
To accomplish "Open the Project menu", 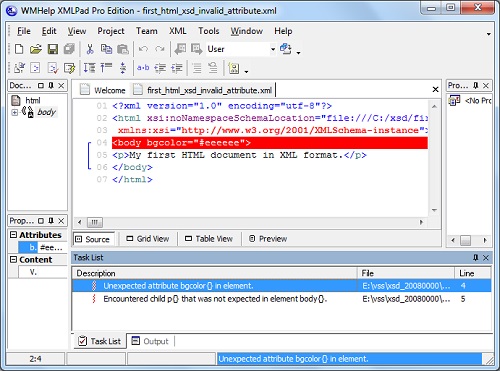I will [111, 31].
